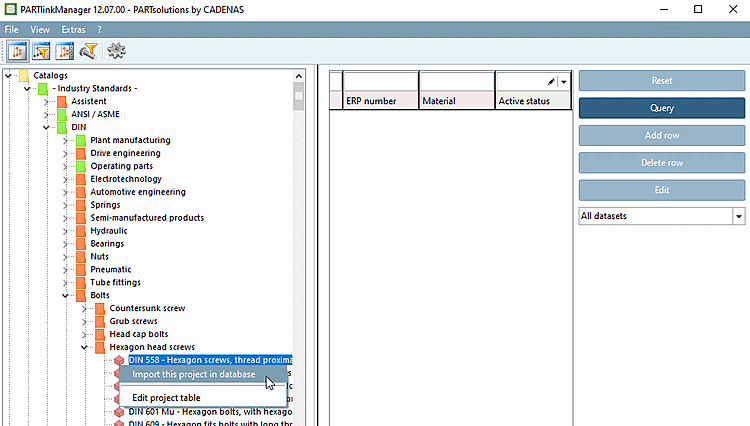The width and height of the screenshot is (750, 426).
Task: Expand the Tube fittings node
Action: 66,282
